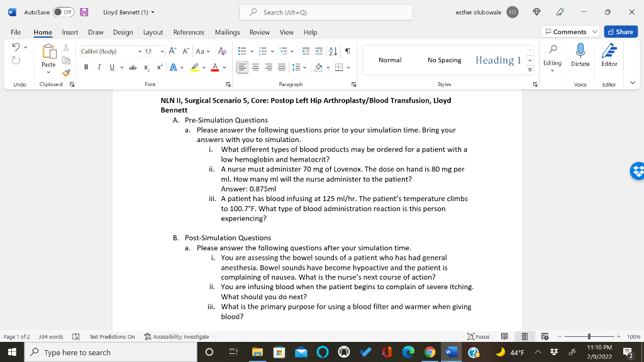Screen dimensions: 644x362
Task: Switch to the Insert tab
Action: [x=70, y=32]
